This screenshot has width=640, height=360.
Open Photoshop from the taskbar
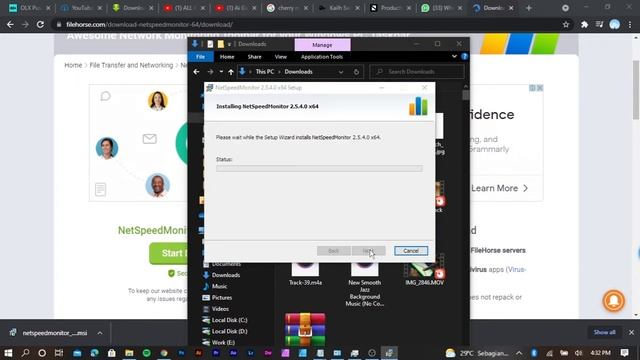[x=181, y=353]
